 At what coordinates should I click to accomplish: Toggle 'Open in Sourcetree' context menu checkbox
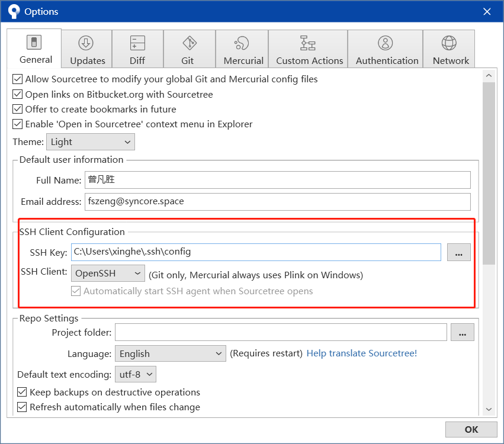point(17,124)
